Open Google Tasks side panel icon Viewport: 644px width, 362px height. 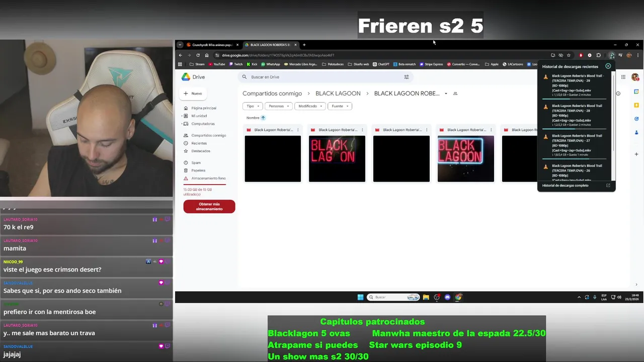pos(636,119)
